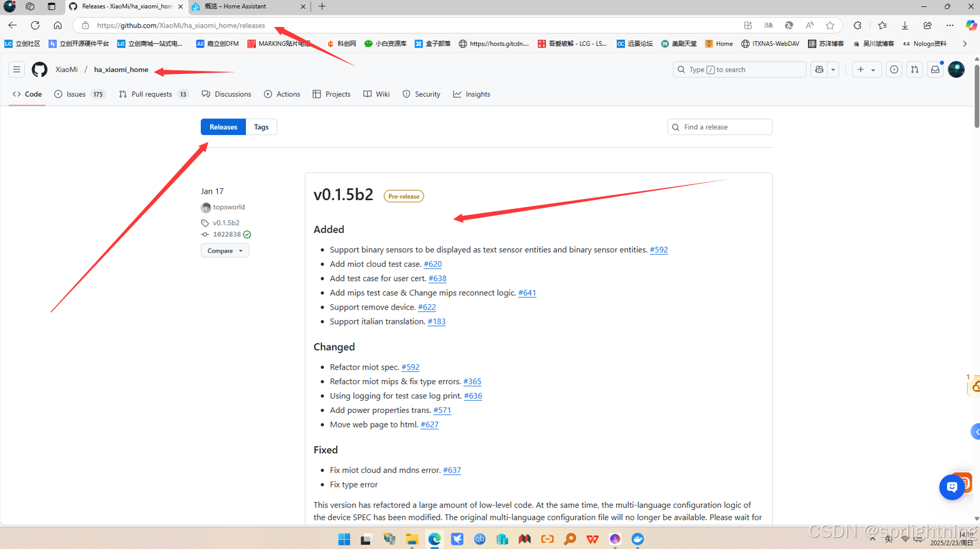This screenshot has height=549, width=980.
Task: Open the Home bookmark
Action: pyautogui.click(x=719, y=43)
